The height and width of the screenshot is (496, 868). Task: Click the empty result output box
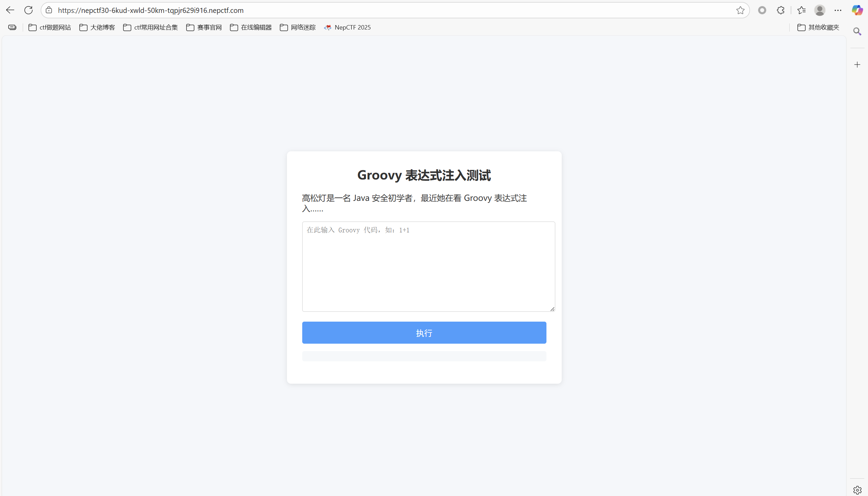tap(424, 356)
